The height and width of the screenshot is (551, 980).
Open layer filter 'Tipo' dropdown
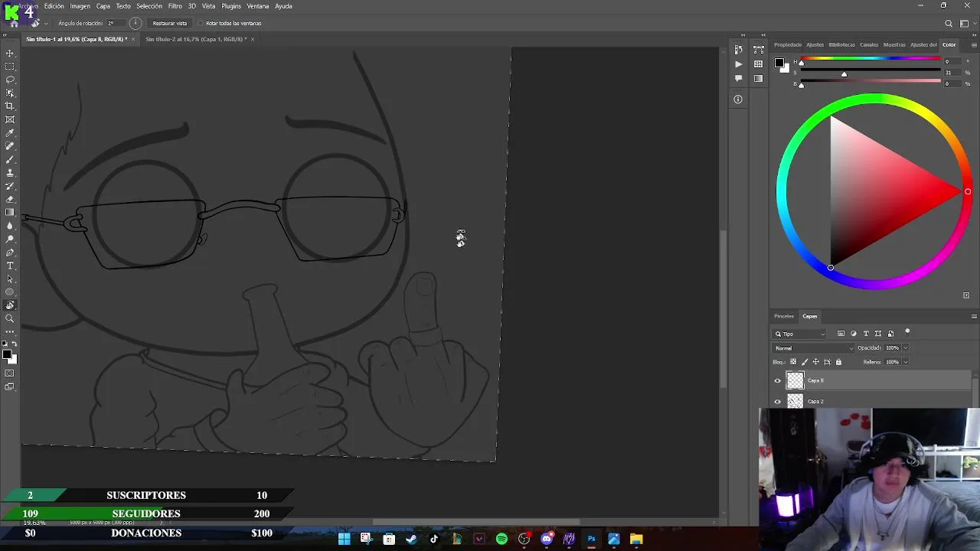coord(800,334)
